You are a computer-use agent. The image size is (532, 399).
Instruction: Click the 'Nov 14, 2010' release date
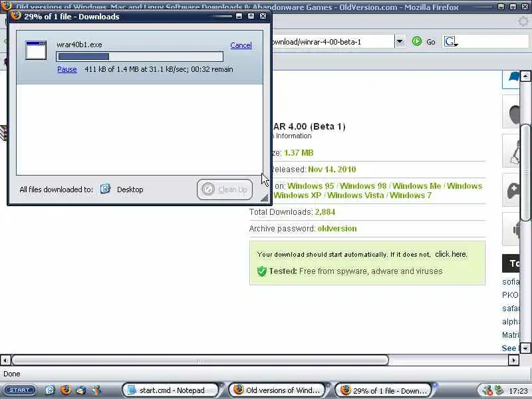[x=332, y=170]
